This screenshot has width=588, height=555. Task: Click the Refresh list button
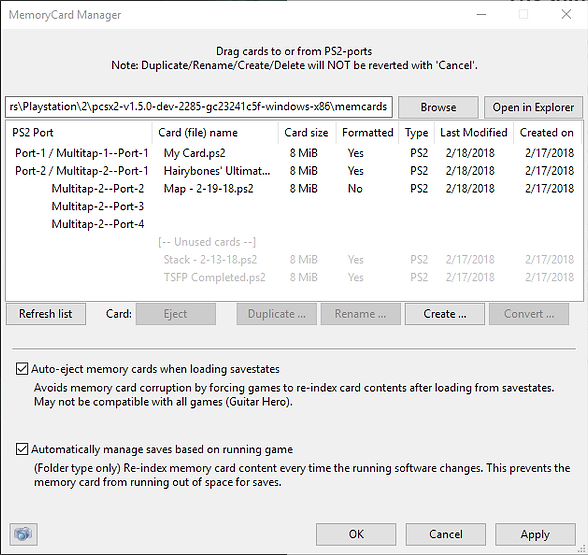[46, 314]
